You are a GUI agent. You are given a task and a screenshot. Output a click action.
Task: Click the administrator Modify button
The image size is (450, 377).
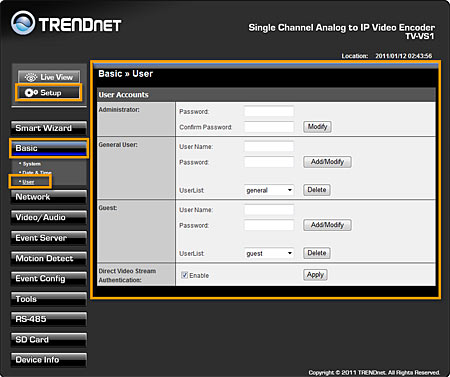point(317,127)
